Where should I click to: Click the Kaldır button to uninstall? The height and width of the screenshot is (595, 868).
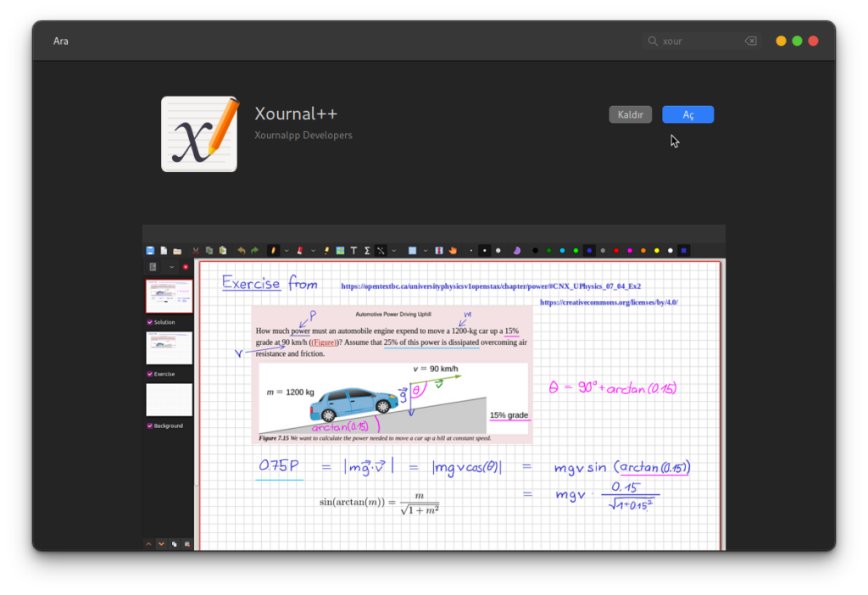coord(630,114)
